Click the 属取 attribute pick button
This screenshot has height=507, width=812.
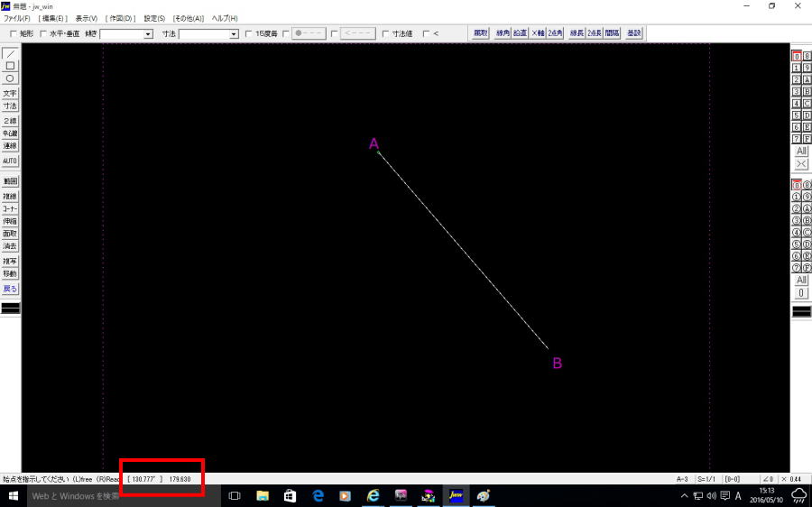(x=480, y=33)
